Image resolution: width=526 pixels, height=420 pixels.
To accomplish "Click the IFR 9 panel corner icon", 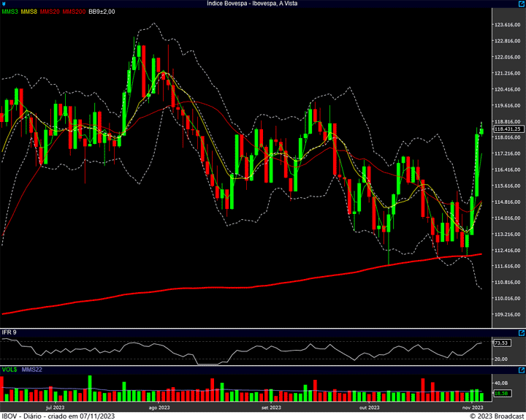I will click(521, 332).
